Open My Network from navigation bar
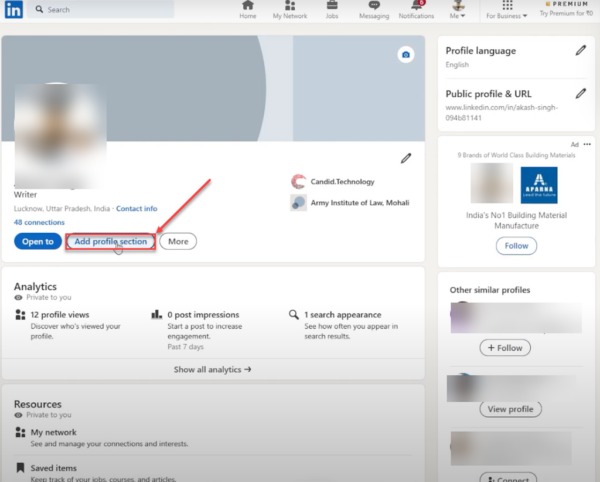600x482 pixels. tap(290, 10)
